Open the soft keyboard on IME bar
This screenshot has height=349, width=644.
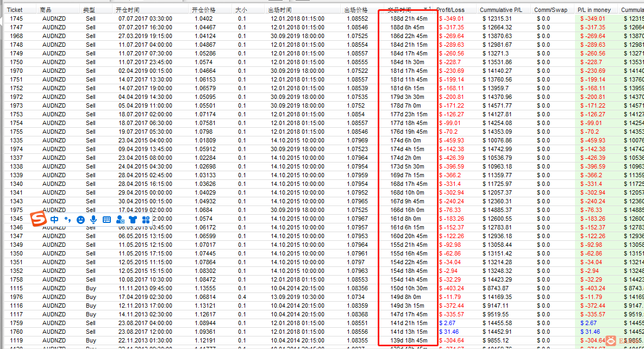[x=107, y=220]
